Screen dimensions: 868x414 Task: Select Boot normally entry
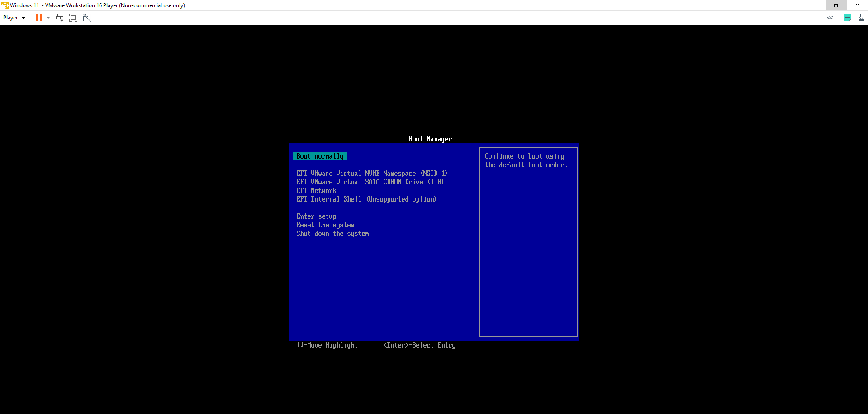click(320, 156)
